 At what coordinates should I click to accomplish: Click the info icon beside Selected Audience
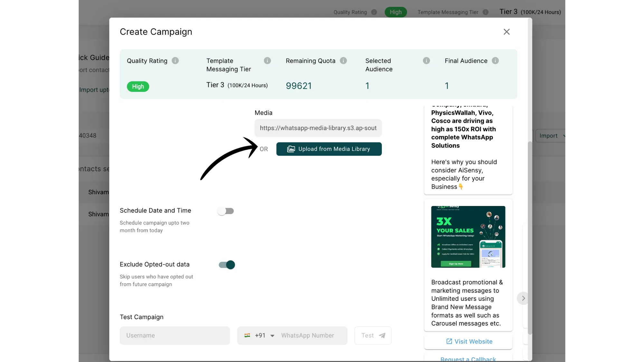427,60
